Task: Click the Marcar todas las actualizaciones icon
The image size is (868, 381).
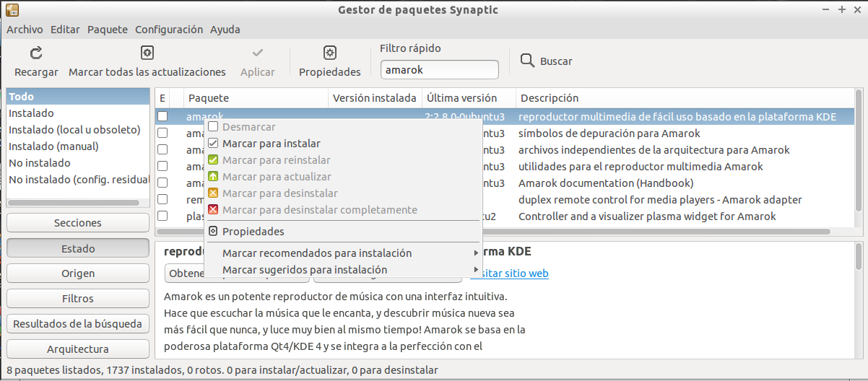Action: (x=147, y=53)
